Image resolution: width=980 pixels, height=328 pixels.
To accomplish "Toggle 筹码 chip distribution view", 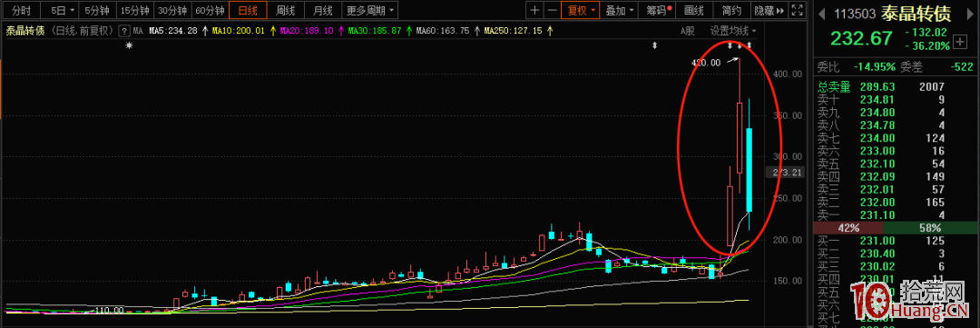I will click(657, 10).
